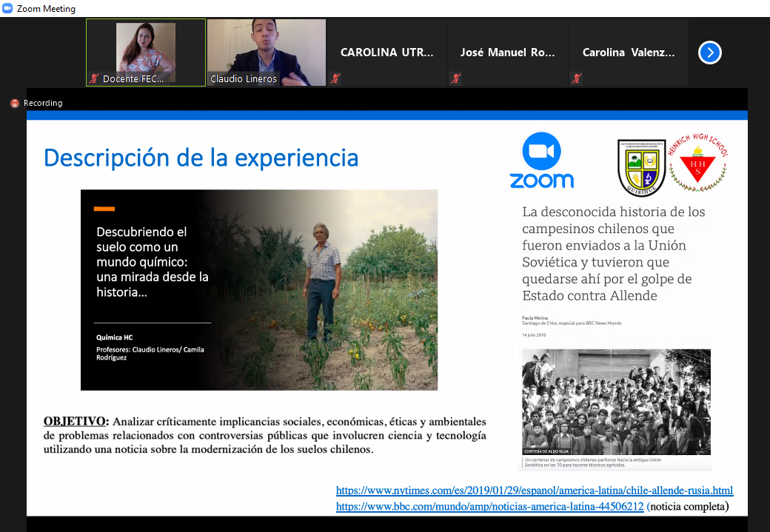The image size is (770, 532).
Task: Open the nytimes.com article link
Action: click(x=534, y=491)
